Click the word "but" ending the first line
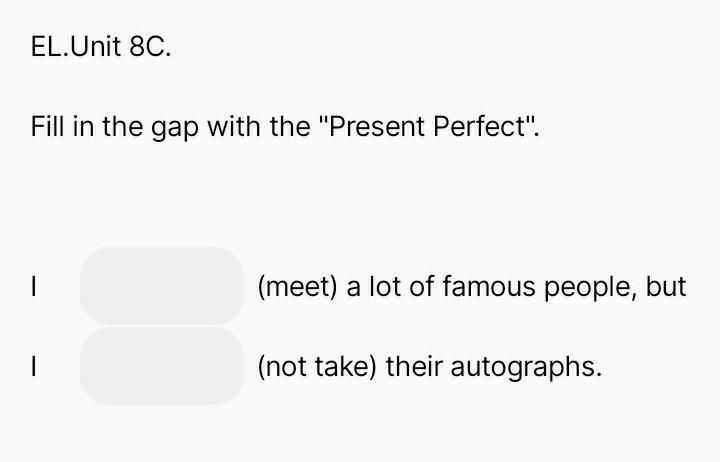The width and height of the screenshot is (720, 462). point(666,287)
